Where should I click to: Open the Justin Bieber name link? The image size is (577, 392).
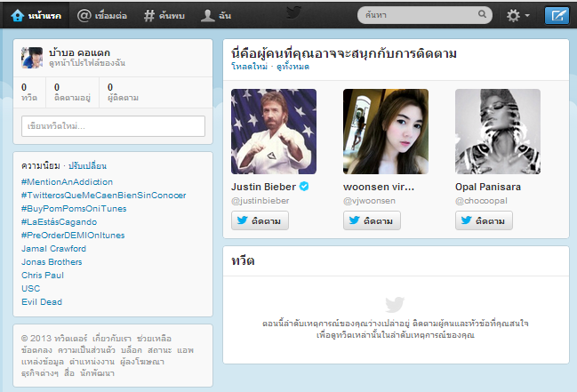pos(263,187)
